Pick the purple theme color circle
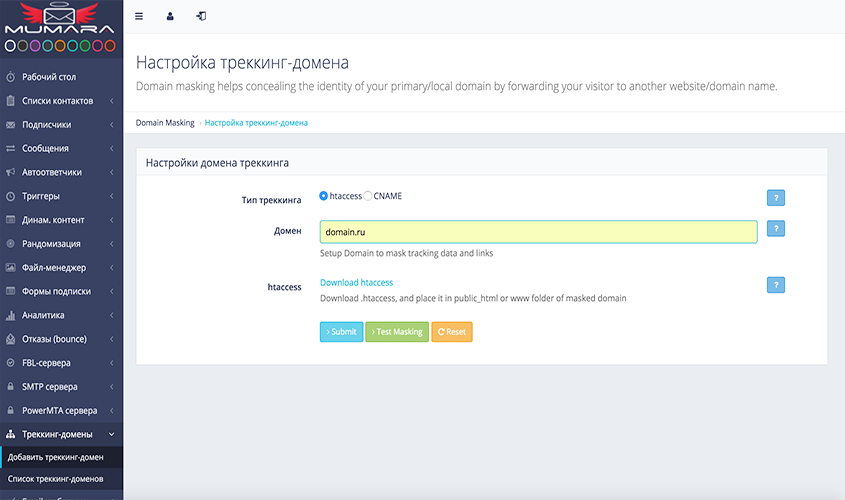This screenshot has height=500, width=845. pos(35,46)
